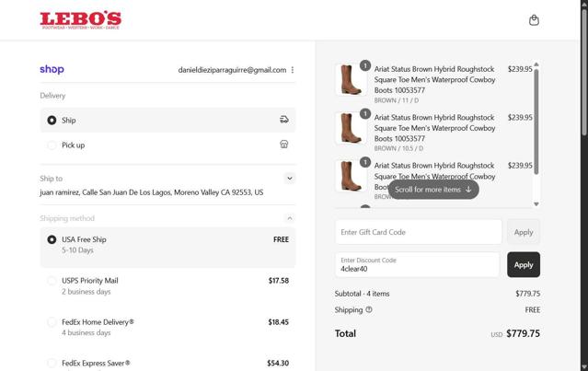Image resolution: width=588 pixels, height=371 pixels.
Task: Click the FREE label in USA Free Ship row
Action: [x=281, y=239]
